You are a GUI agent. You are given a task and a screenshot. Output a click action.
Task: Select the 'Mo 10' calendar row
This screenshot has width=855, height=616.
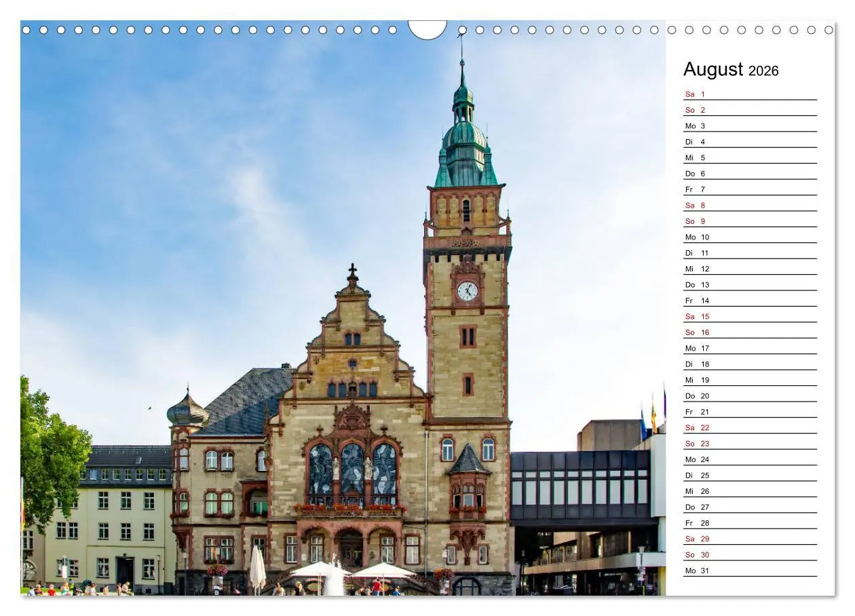tap(750, 237)
